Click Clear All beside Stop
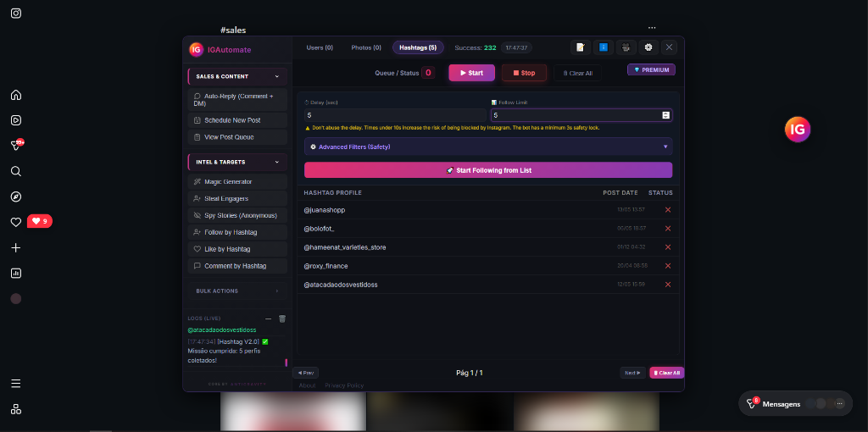This screenshot has width=868, height=432. pos(577,73)
